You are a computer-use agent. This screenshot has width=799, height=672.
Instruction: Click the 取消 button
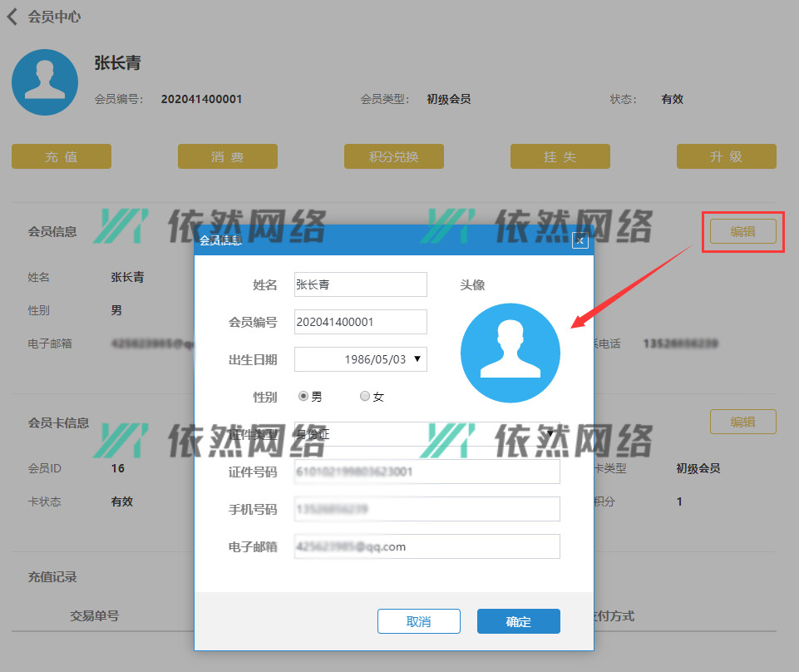[418, 621]
